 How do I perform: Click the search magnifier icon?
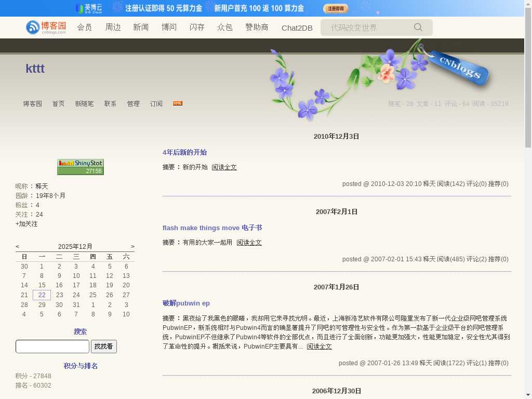pyautogui.click(x=418, y=28)
